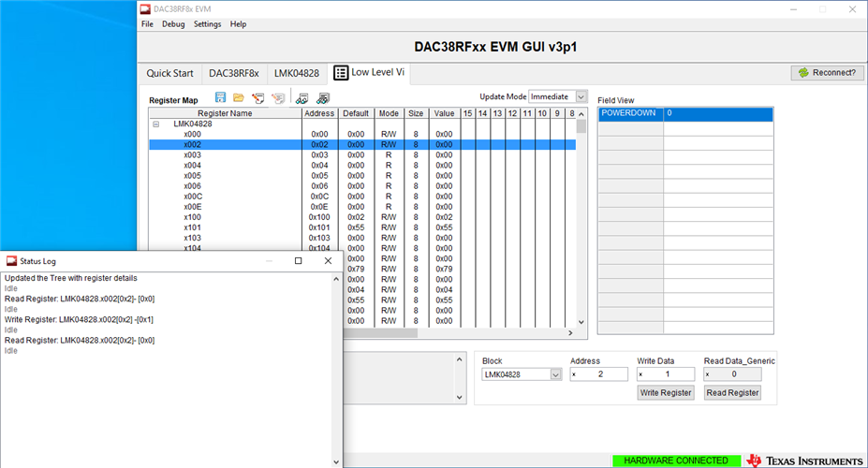Select register row x100
Screen dimensions: 868x468
click(x=362, y=217)
